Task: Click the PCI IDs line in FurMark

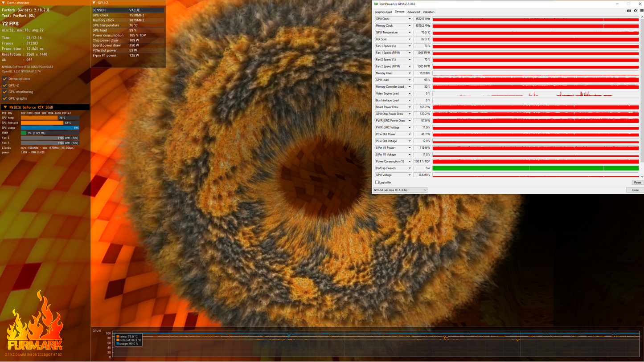Action: [x=36, y=113]
